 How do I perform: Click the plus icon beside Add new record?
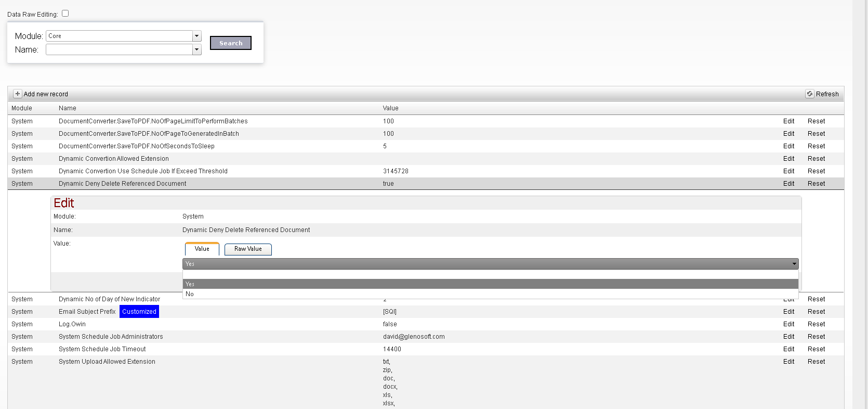pyautogui.click(x=18, y=94)
